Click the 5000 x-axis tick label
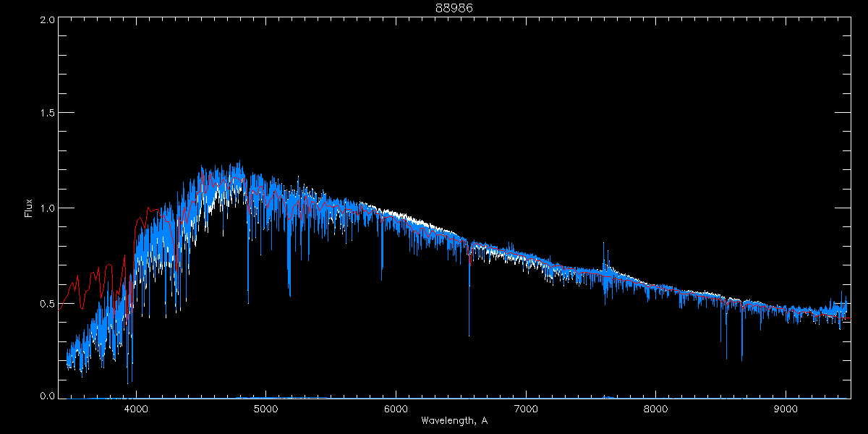 [x=266, y=409]
